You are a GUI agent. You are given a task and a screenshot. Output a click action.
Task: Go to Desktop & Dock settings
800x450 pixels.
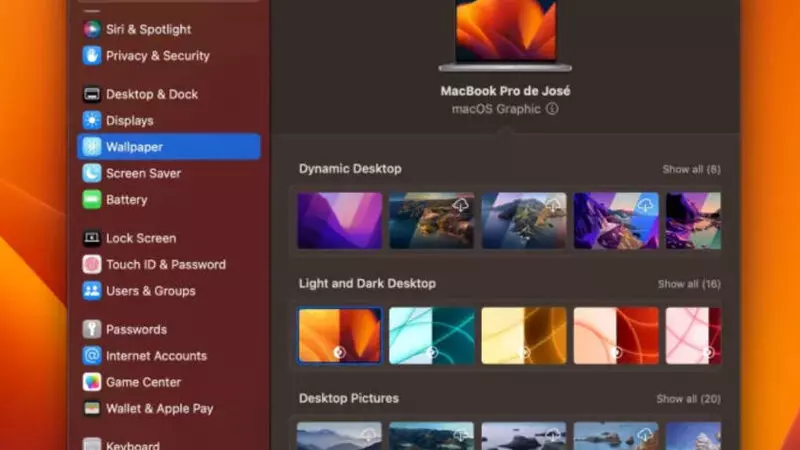(152, 94)
